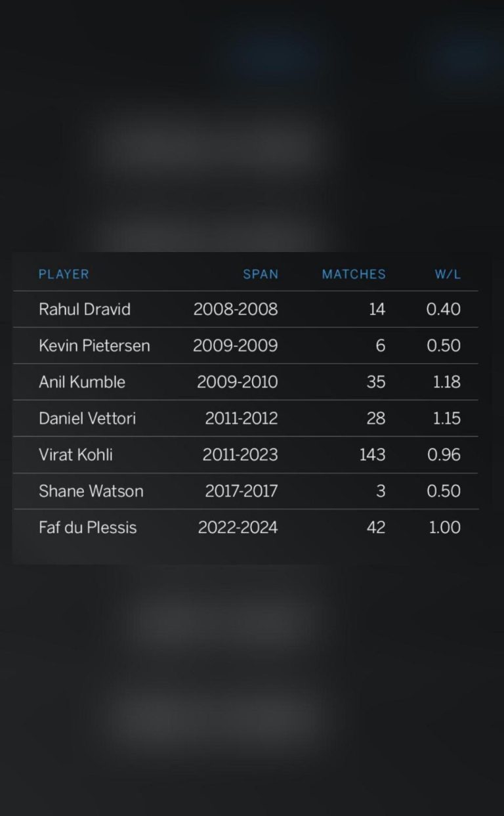This screenshot has height=816, width=504.
Task: Open Virat Kohli player entry
Action: 75,454
